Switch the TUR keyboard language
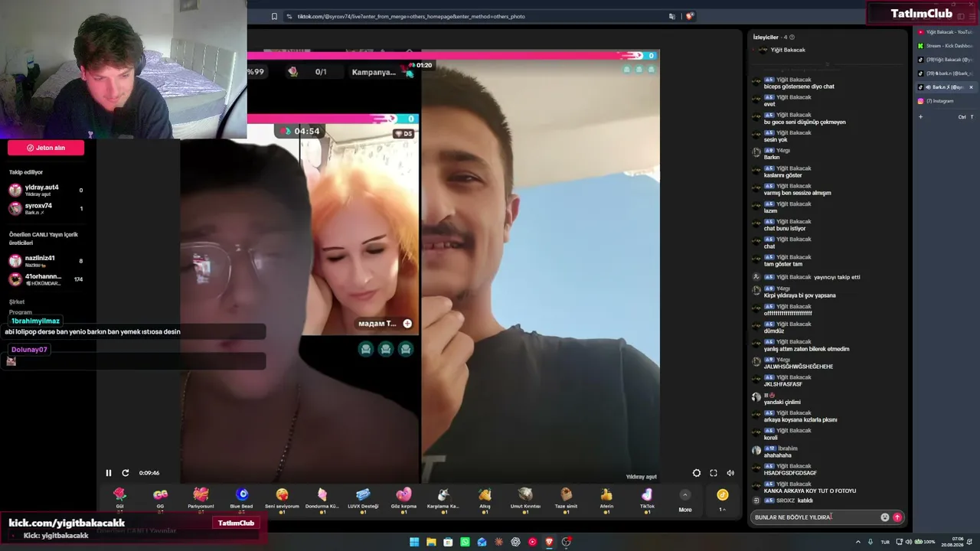980x551 pixels. click(x=885, y=542)
